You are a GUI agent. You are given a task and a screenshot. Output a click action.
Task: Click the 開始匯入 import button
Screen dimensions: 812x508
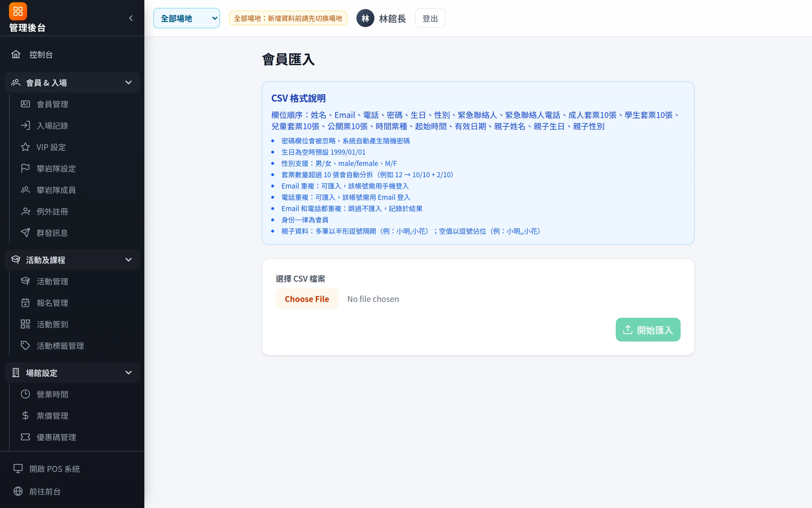648,330
